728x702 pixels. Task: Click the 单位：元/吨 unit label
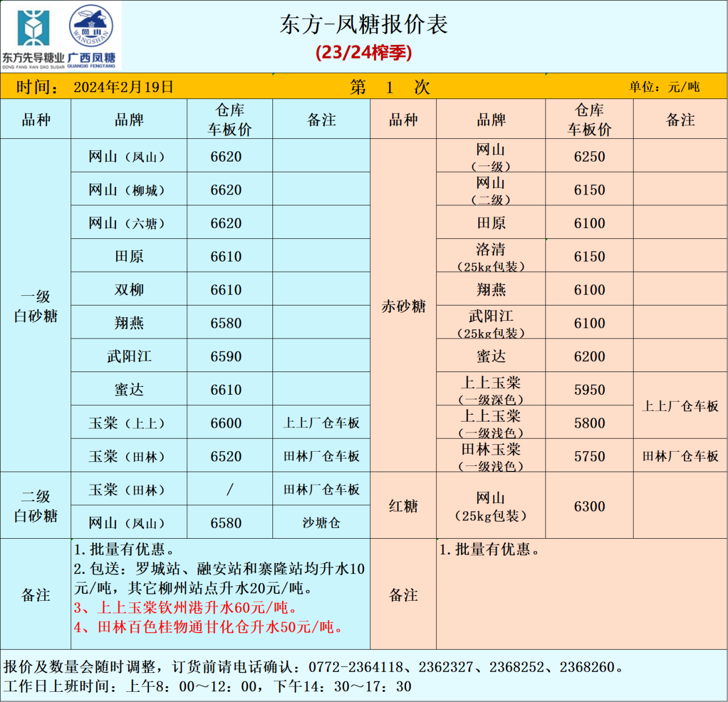click(664, 87)
